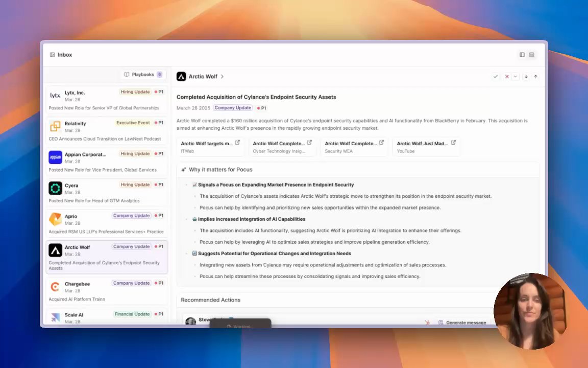Dismiss signal with the red X icon
588x368 pixels.
[507, 77]
